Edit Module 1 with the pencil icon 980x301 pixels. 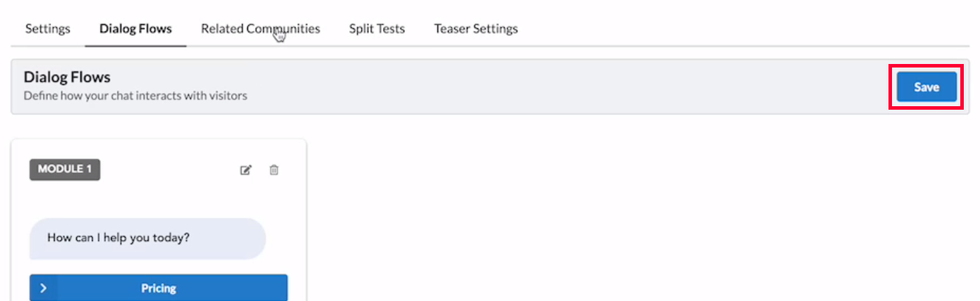pyautogui.click(x=246, y=170)
